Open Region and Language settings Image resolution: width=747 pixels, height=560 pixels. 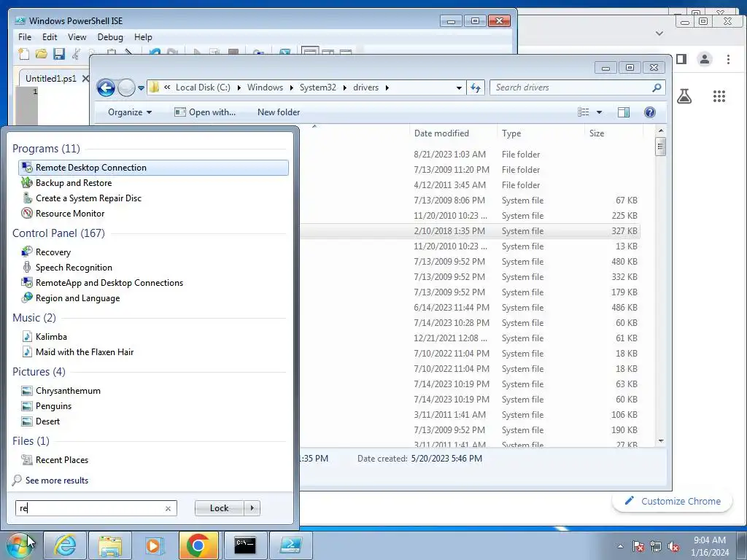pyautogui.click(x=77, y=298)
